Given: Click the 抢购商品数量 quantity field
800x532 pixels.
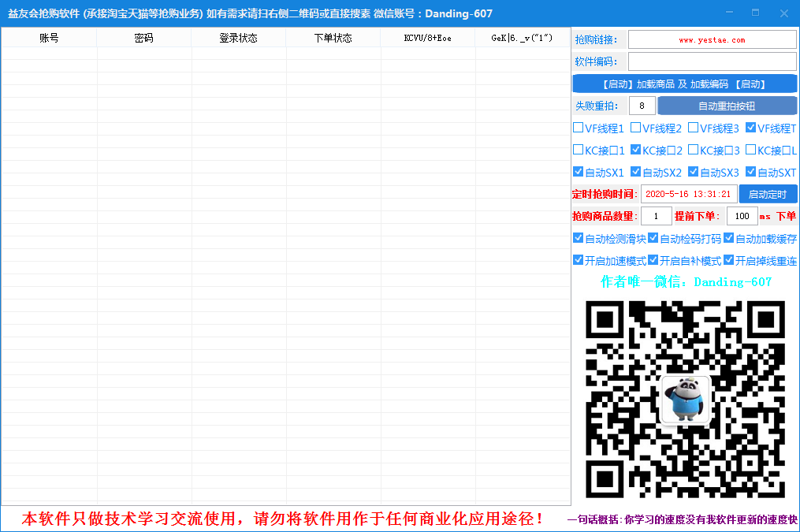Looking at the screenshot, I should [656, 216].
